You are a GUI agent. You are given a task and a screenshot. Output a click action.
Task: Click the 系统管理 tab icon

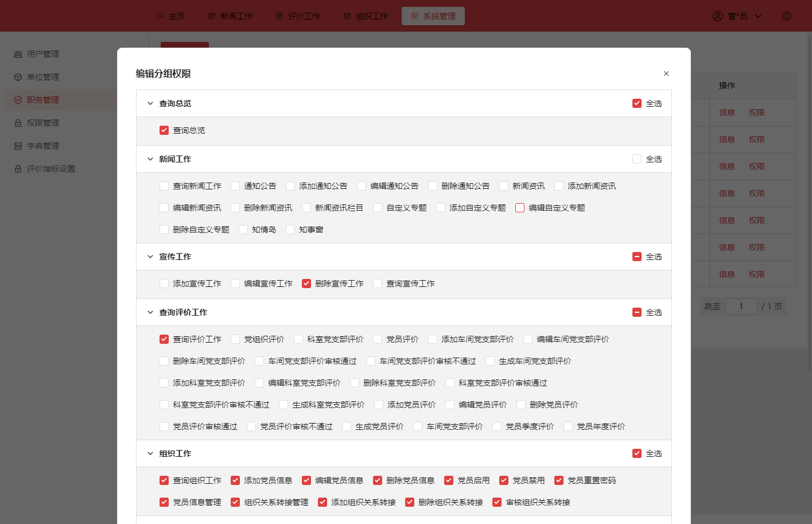click(x=415, y=16)
